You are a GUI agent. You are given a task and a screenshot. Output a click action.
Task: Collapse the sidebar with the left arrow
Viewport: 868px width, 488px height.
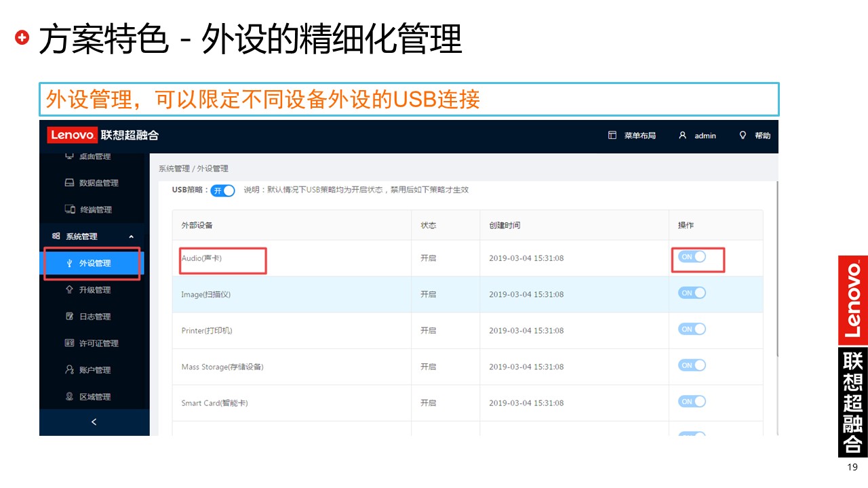[x=94, y=422]
